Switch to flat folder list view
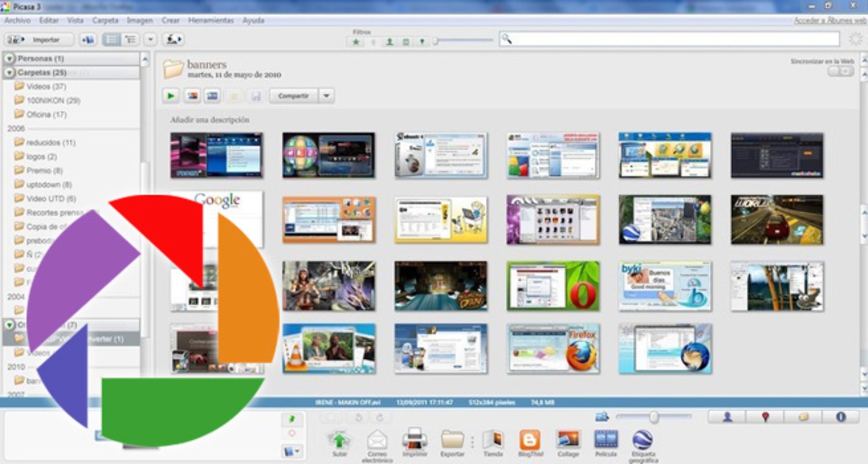868x464 pixels. [111, 39]
